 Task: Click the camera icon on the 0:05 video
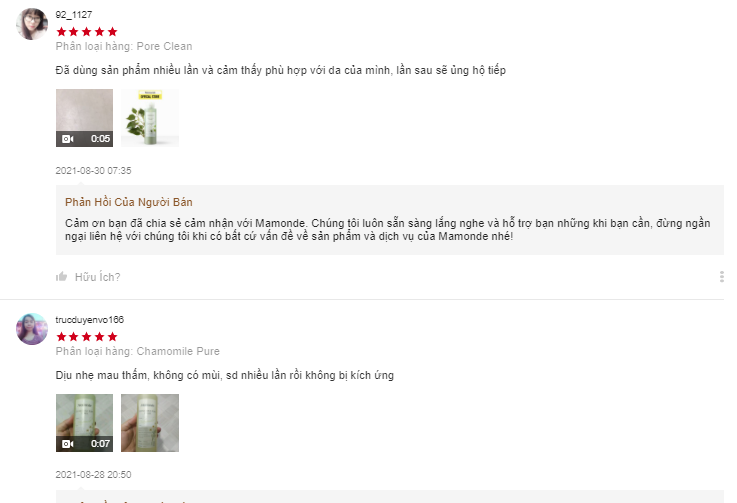[68, 139]
